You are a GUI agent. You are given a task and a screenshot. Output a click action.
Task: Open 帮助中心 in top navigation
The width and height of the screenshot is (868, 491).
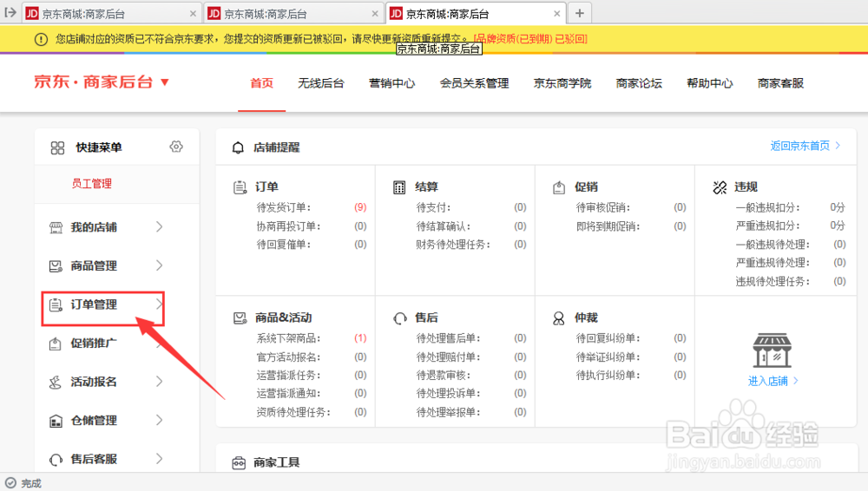pyautogui.click(x=710, y=83)
